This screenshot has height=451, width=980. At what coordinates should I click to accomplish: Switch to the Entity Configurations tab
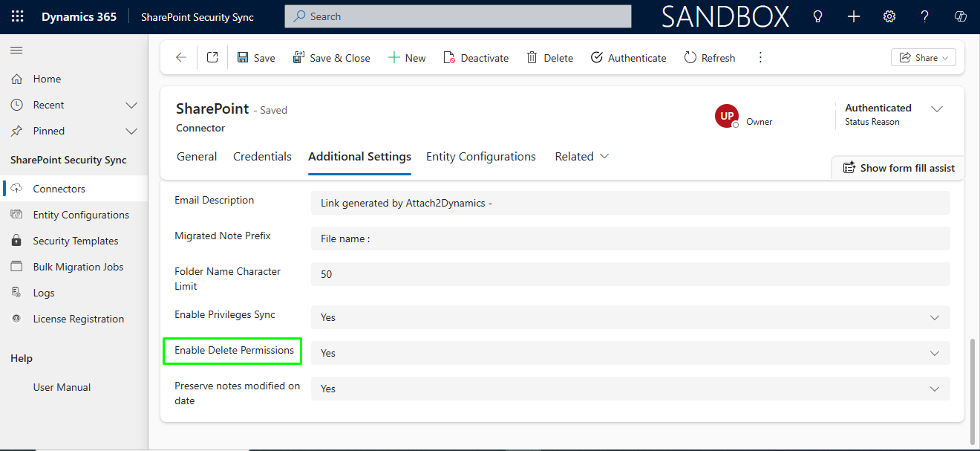480,157
